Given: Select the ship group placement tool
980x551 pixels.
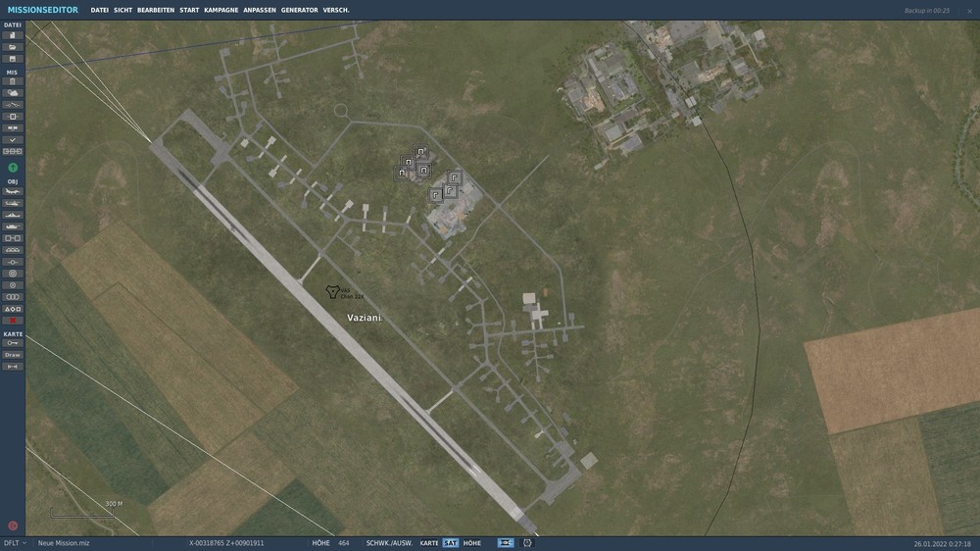Looking at the screenshot, I should click(x=13, y=215).
